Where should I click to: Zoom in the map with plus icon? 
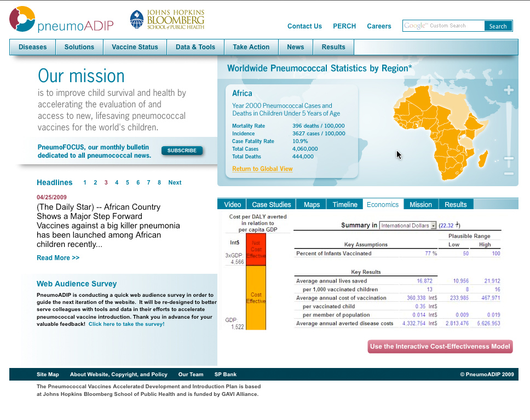(x=509, y=90)
